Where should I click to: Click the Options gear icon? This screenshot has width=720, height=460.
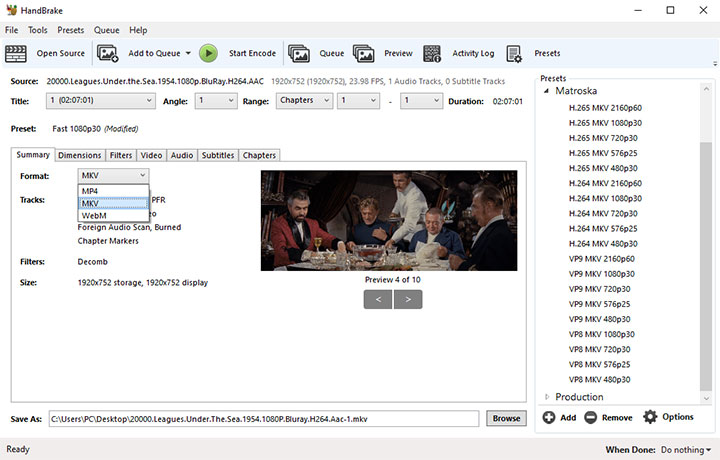pyautogui.click(x=650, y=417)
